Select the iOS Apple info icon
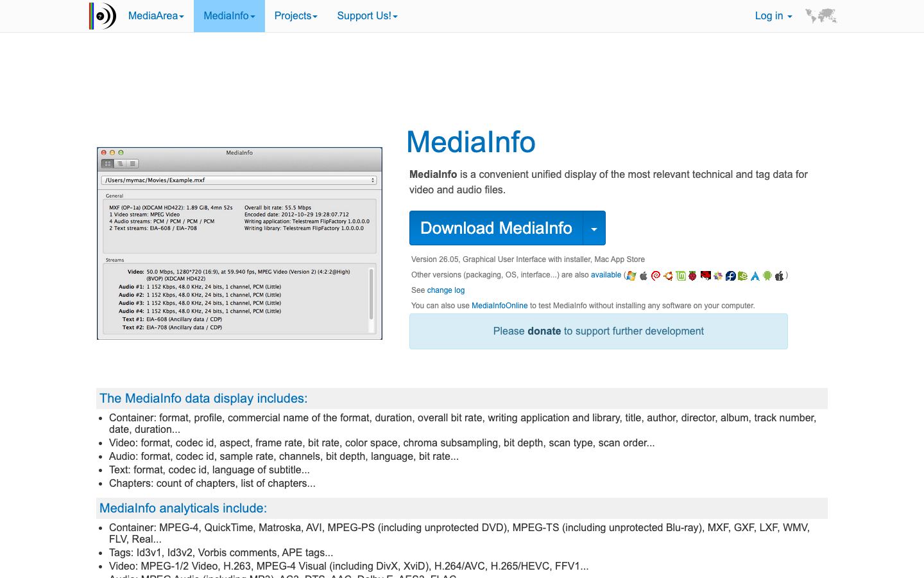The width and height of the screenshot is (924, 578). pos(780,276)
